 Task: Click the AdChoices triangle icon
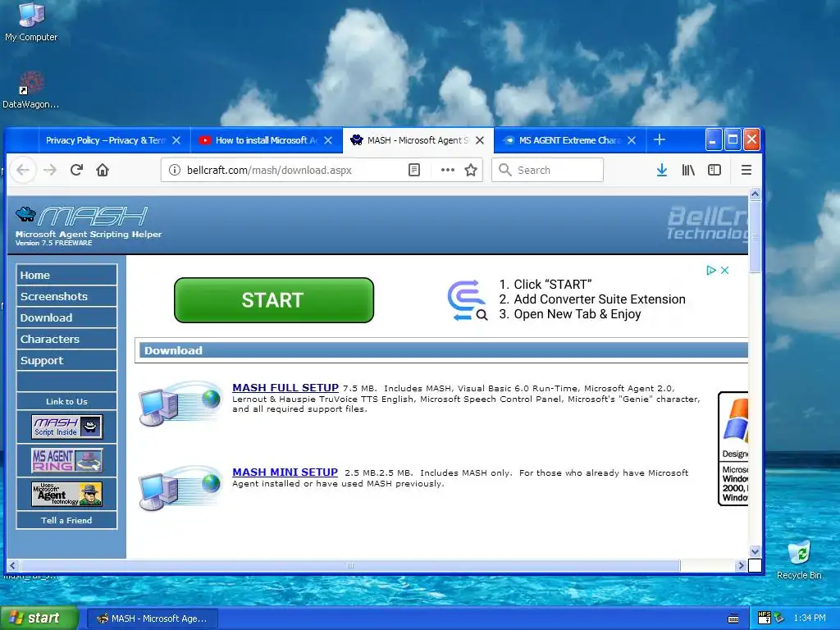click(x=711, y=270)
